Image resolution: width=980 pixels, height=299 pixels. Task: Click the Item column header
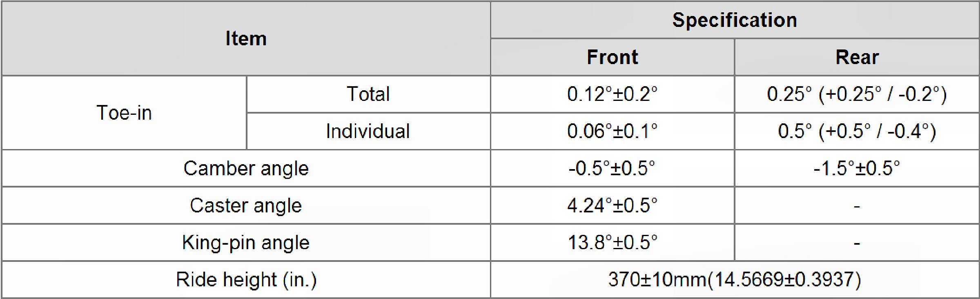[246, 39]
